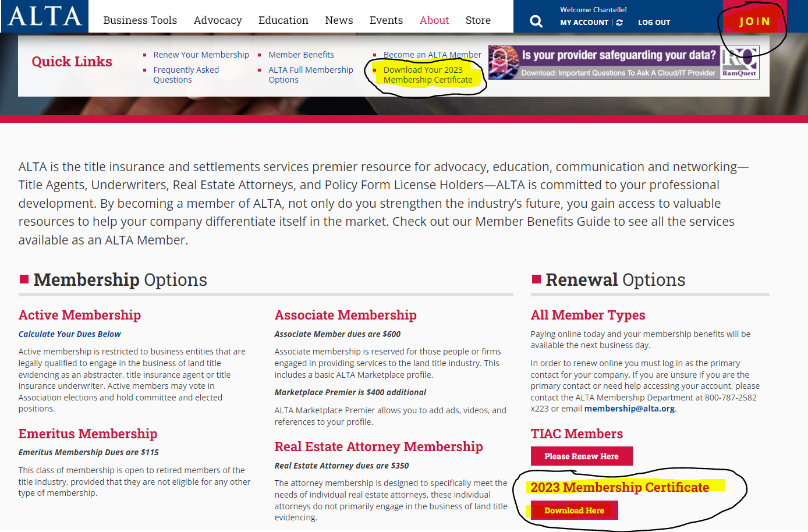Click the refresh icon beside My Account
This screenshot has height=532, width=808.
(x=619, y=23)
